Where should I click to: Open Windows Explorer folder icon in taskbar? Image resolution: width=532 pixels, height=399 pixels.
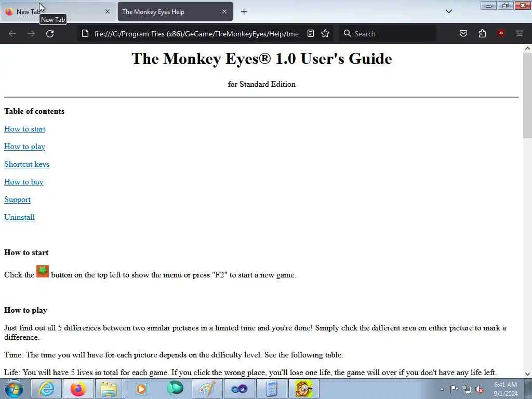109,389
